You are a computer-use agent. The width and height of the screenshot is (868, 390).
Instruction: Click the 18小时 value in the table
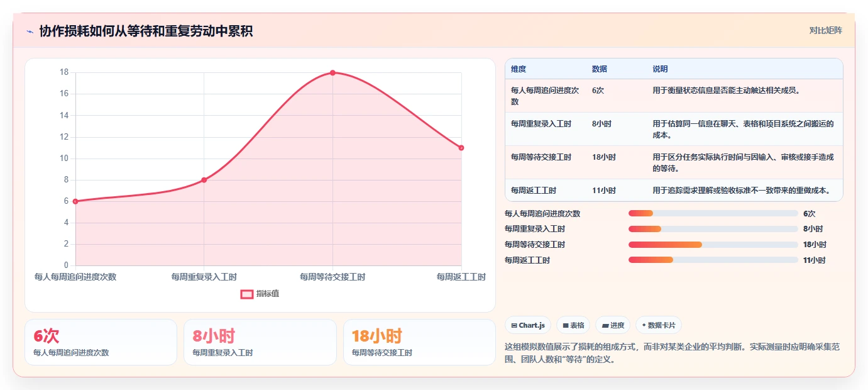click(604, 157)
